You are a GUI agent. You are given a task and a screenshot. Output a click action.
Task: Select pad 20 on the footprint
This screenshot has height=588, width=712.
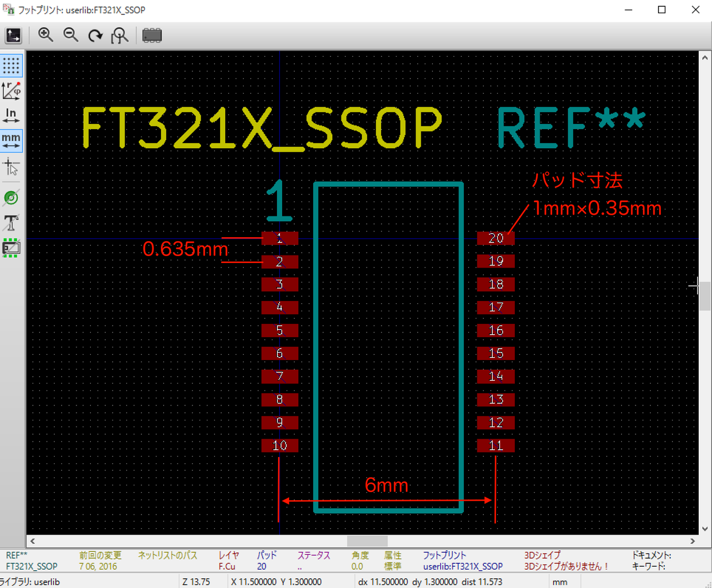click(495, 238)
